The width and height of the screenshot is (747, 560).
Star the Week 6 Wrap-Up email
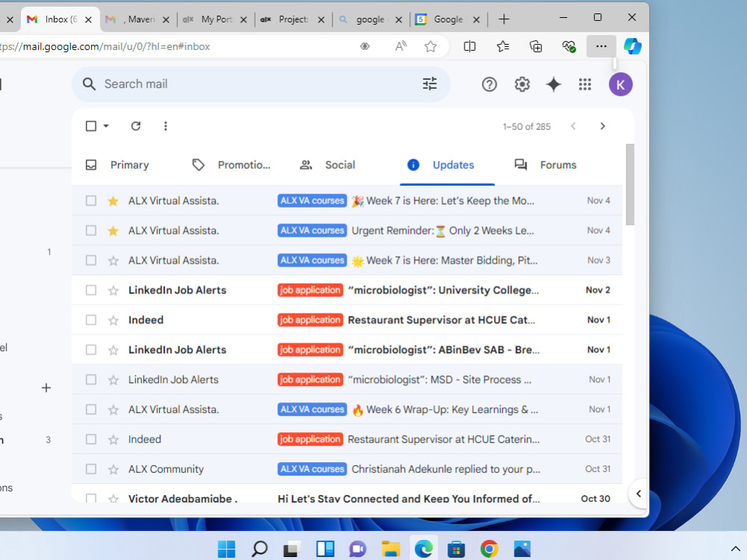coord(113,410)
